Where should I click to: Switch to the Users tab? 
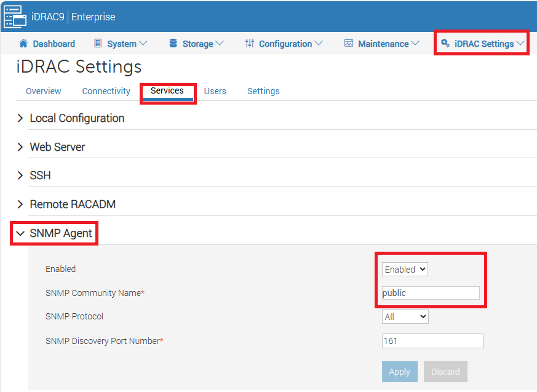[x=215, y=91]
